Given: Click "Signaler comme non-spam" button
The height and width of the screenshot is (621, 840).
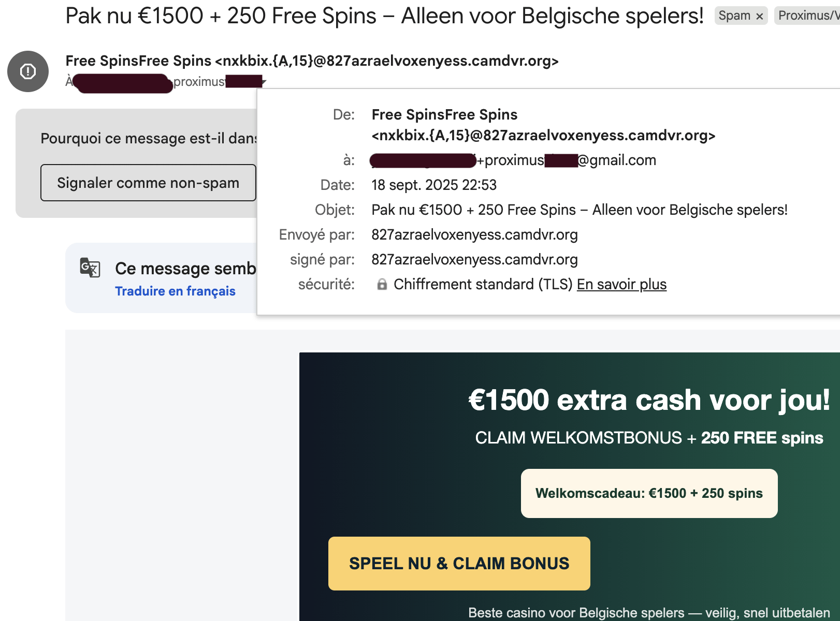Looking at the screenshot, I should [148, 183].
